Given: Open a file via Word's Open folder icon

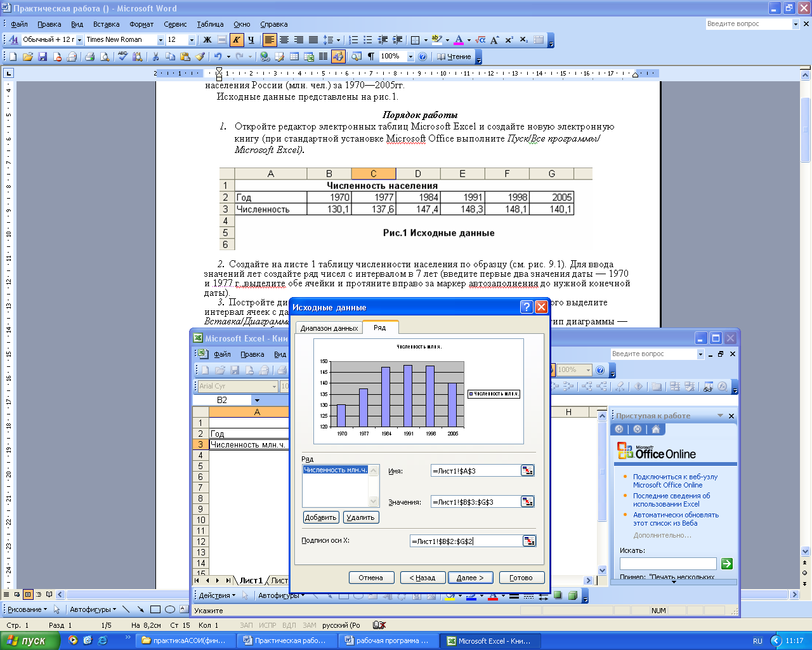Looking at the screenshot, I should [x=28, y=56].
